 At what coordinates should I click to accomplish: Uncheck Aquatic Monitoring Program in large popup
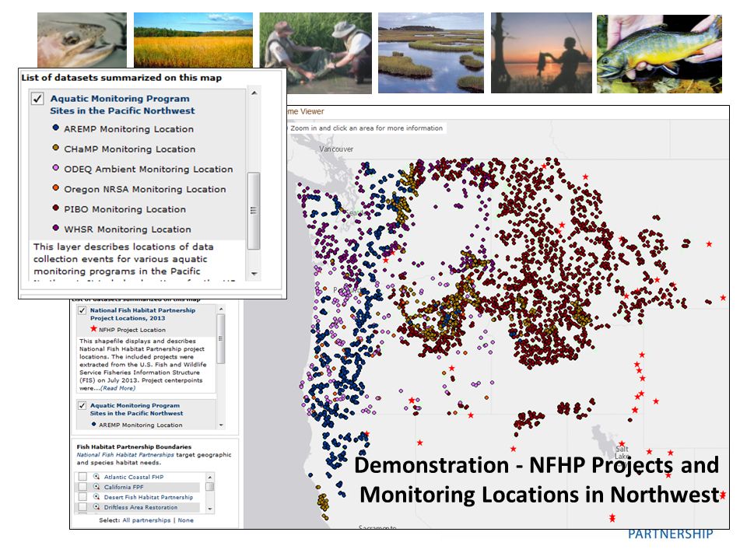[x=37, y=99]
